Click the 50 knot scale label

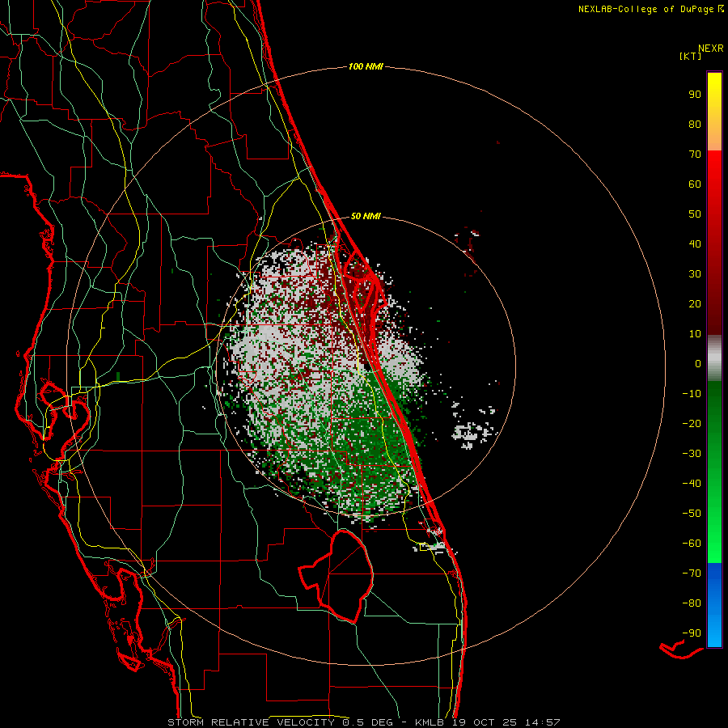click(695, 214)
